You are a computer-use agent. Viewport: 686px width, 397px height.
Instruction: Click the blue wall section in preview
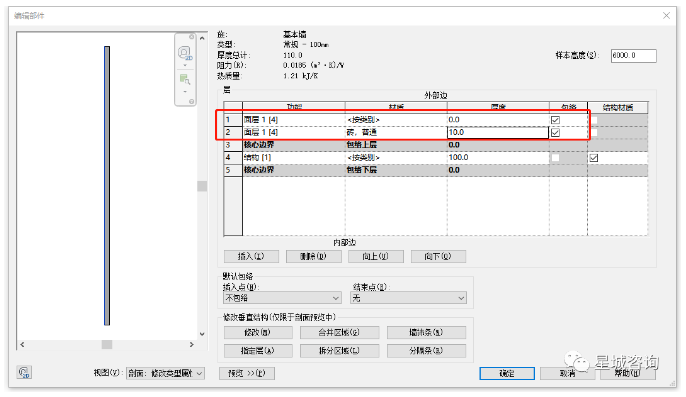pos(107,186)
